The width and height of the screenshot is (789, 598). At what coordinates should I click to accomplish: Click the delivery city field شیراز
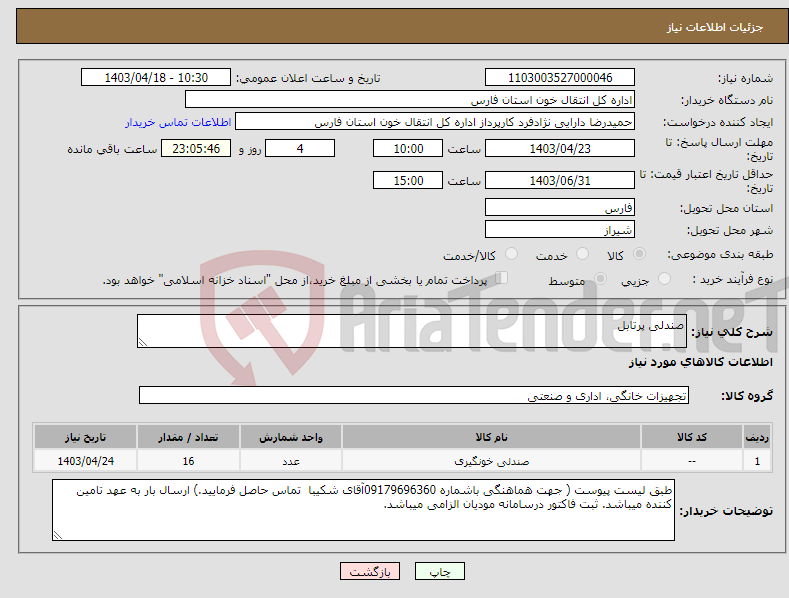pos(560,230)
